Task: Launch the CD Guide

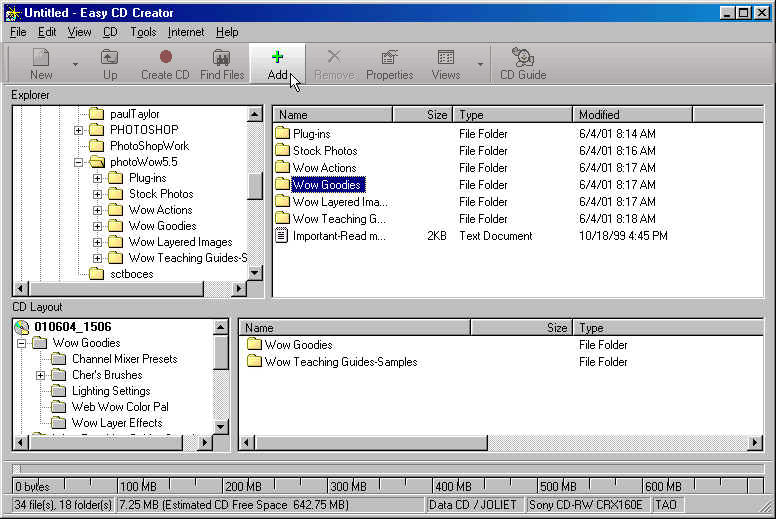Action: click(x=523, y=64)
